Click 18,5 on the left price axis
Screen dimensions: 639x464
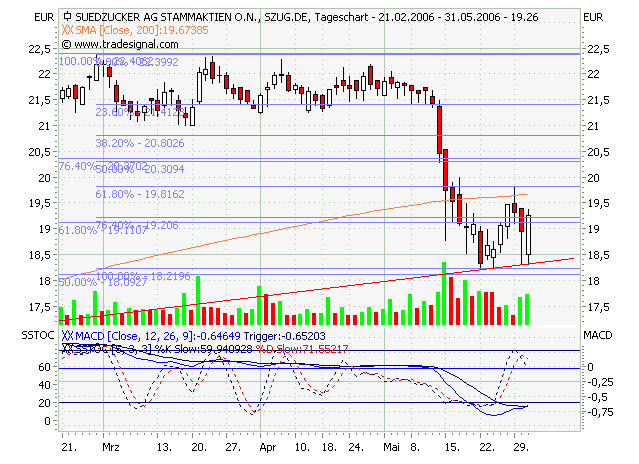40,255
